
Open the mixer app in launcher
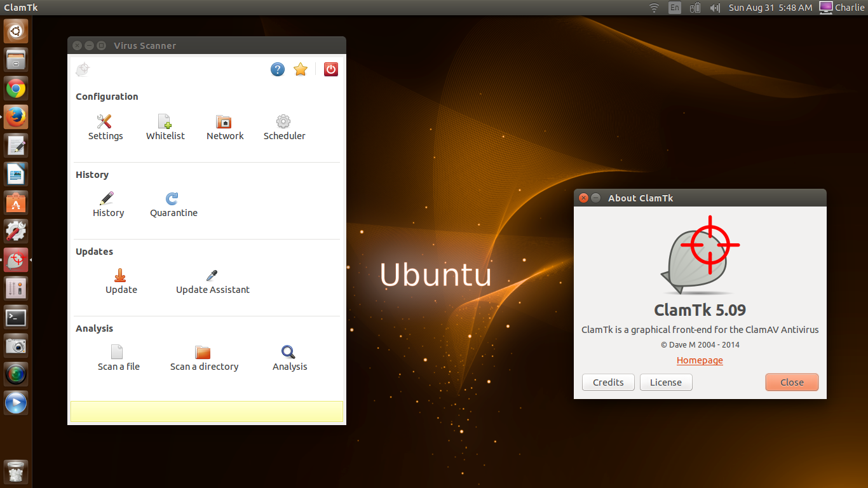click(16, 288)
